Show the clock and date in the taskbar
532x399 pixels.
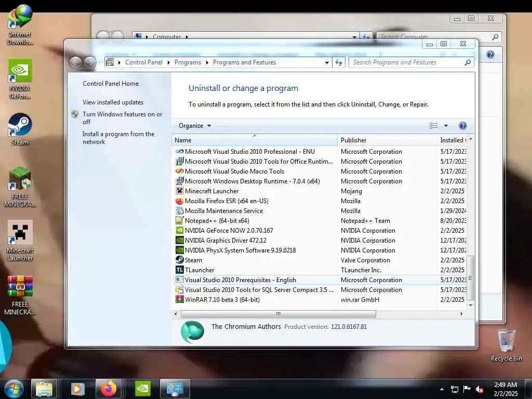[506, 389]
